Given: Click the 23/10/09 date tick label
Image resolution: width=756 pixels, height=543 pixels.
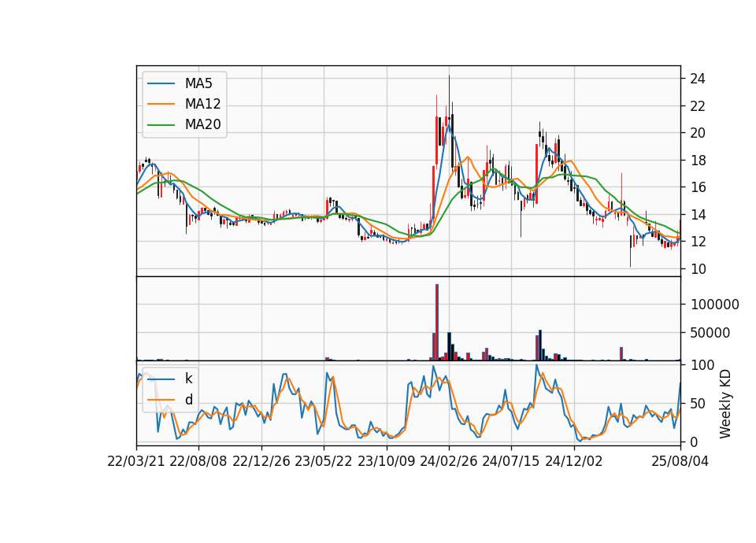Looking at the screenshot, I should (386, 462).
